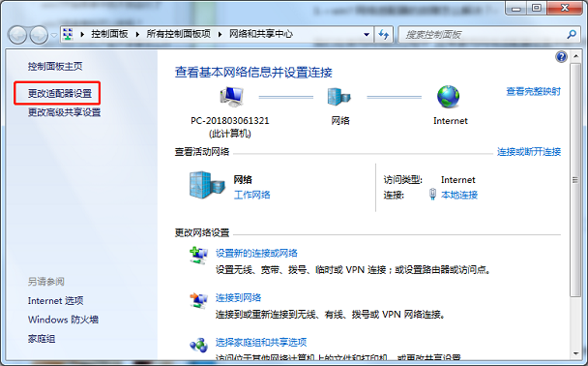Click the set up new connection icon
The image size is (588, 366).
click(x=198, y=256)
